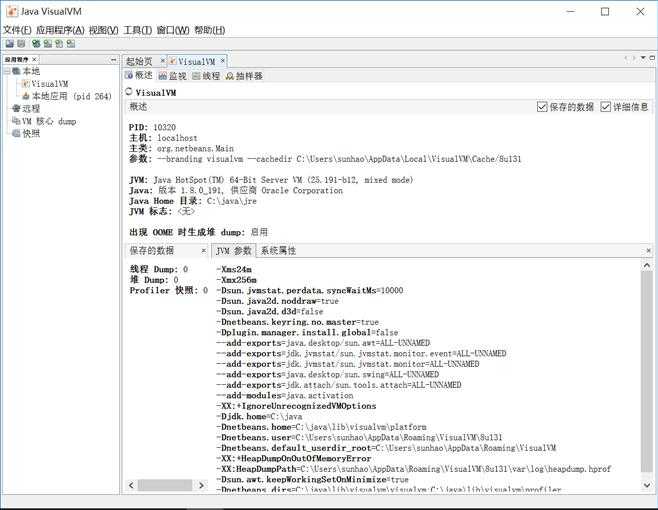Select the JVM 参数 tab

233,251
